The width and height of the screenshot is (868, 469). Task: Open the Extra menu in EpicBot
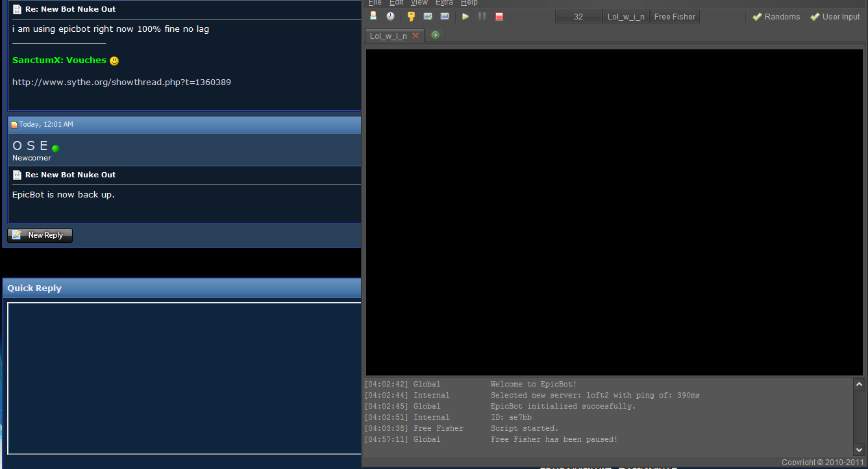click(x=444, y=3)
